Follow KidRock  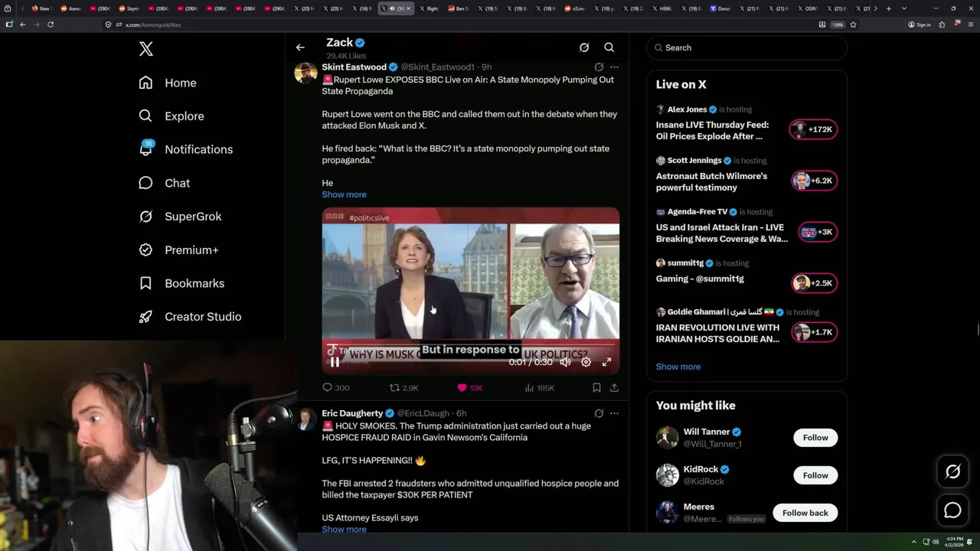(x=815, y=475)
